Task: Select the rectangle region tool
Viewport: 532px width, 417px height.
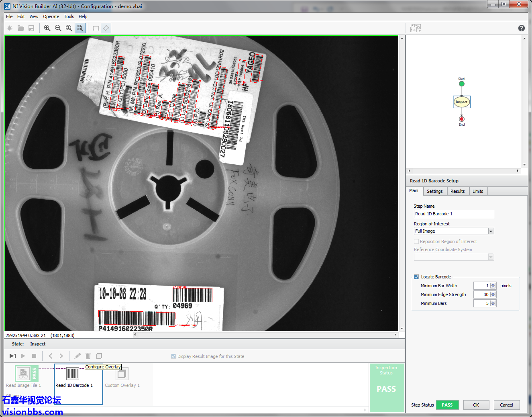Action: pyautogui.click(x=96, y=28)
